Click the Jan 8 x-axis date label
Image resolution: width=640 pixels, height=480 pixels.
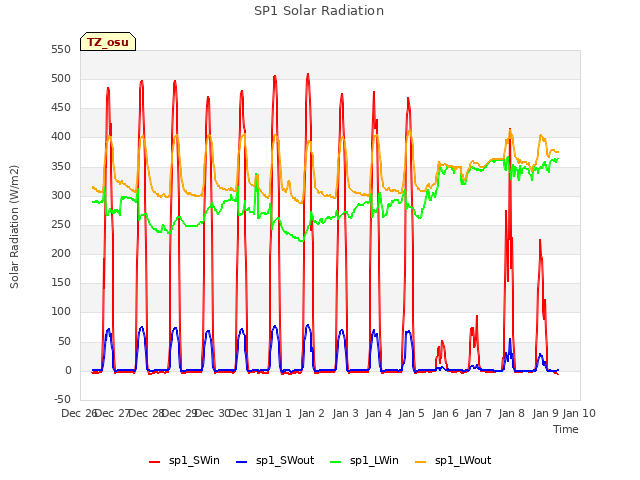click(x=511, y=413)
